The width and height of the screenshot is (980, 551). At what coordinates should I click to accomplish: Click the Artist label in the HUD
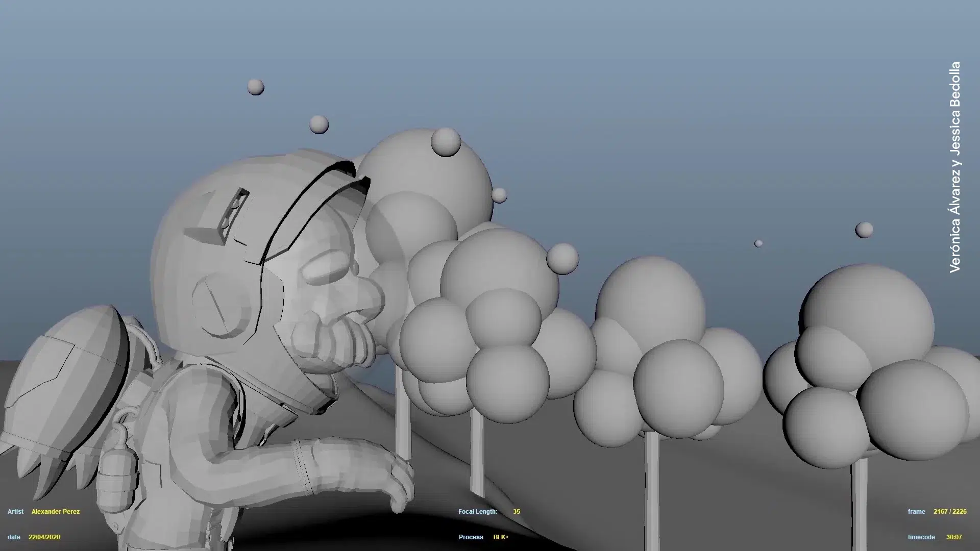(x=15, y=511)
